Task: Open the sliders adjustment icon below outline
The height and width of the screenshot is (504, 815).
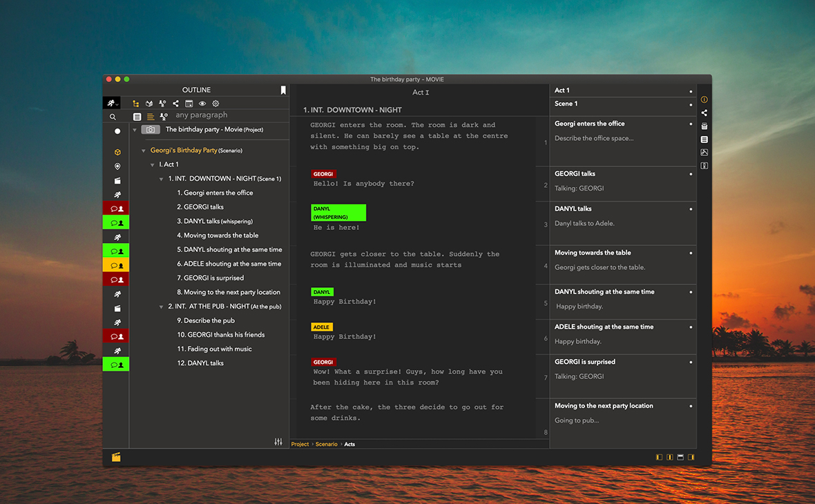Action: [x=278, y=442]
